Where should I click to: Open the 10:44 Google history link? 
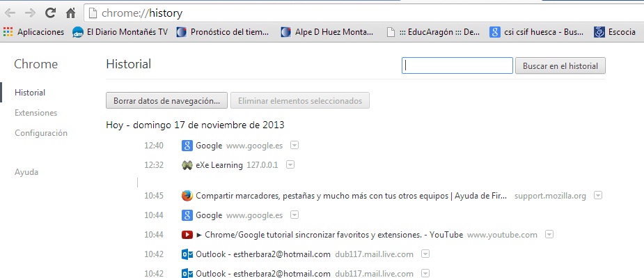[209, 215]
